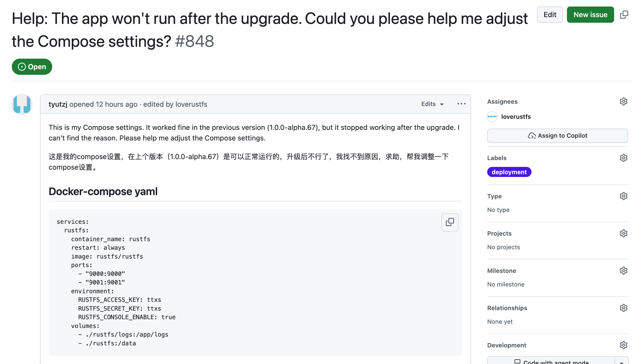
Task: Create a New issue
Action: point(590,15)
